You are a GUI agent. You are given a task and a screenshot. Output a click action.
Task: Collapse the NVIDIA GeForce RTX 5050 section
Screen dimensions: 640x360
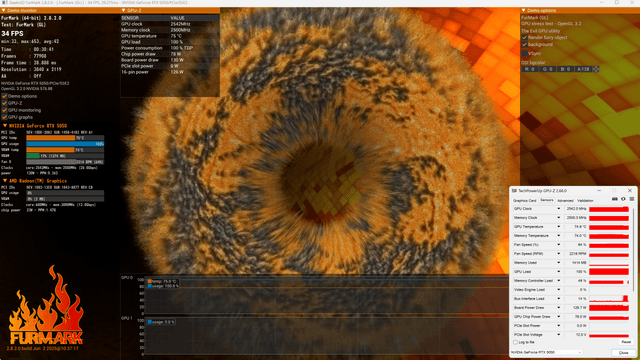tap(4, 126)
